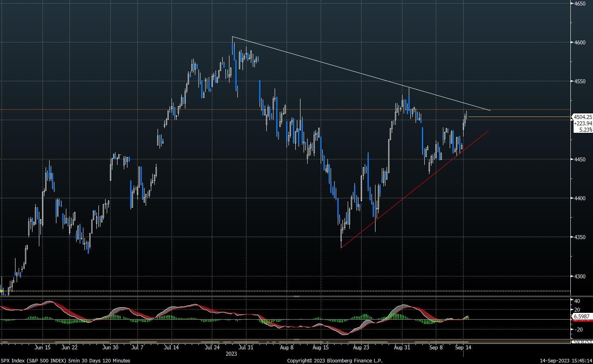Click the 6.5987 indicator value tag
The height and width of the screenshot is (364, 593).
tap(582, 316)
